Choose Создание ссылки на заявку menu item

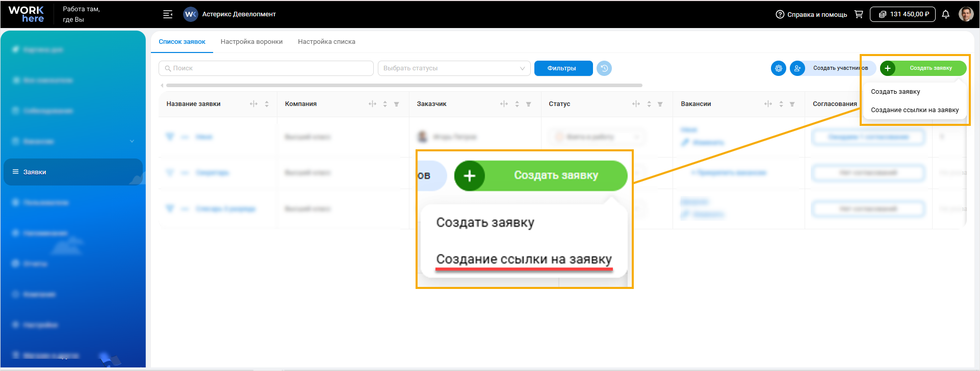pos(915,110)
